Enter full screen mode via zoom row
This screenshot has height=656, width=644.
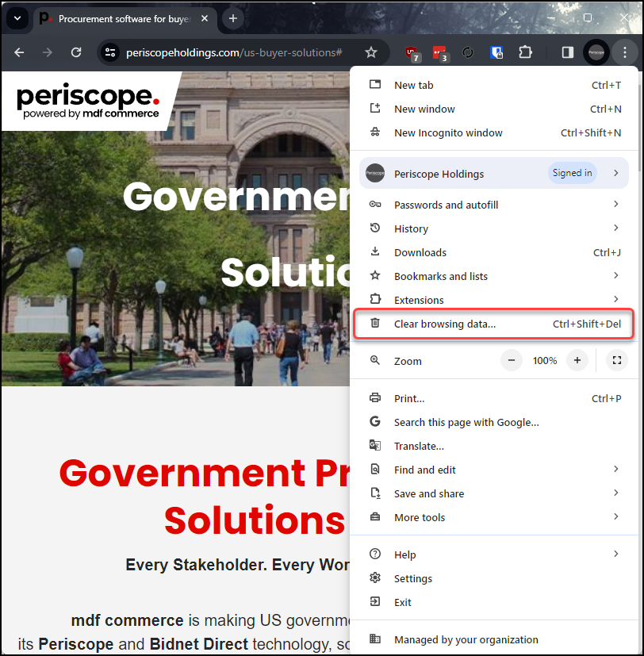[x=617, y=360]
